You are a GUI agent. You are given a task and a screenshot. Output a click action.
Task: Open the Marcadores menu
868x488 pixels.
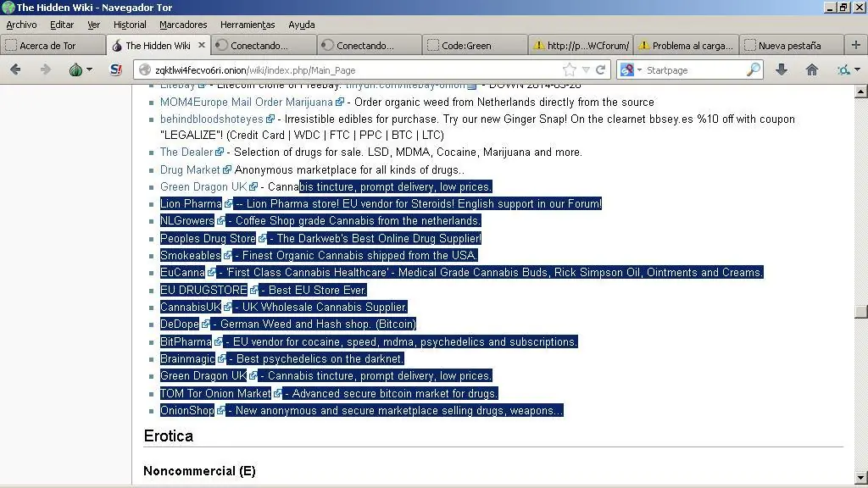click(x=183, y=25)
